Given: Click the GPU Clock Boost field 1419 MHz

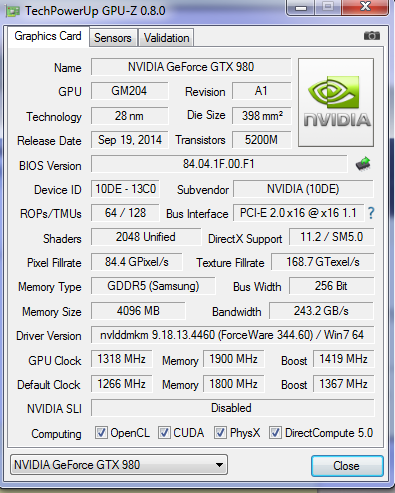Looking at the screenshot, I should [x=343, y=359].
